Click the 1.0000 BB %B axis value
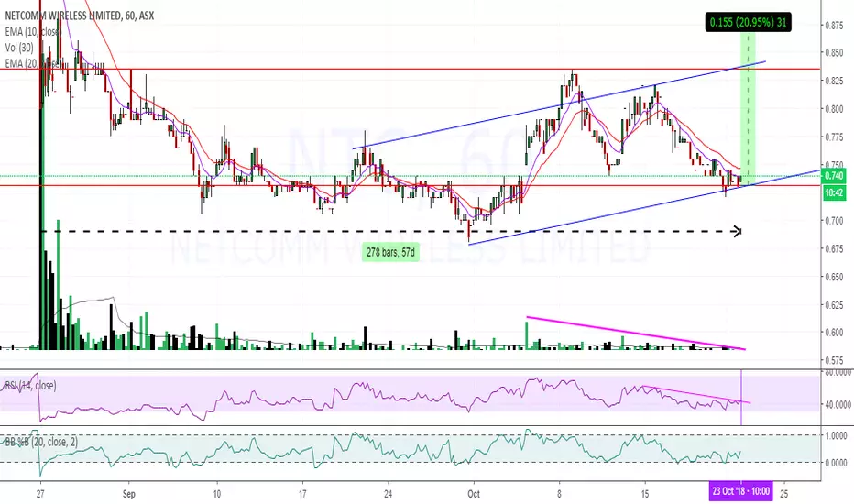Image resolution: width=854 pixels, height=504 pixels. pos(837,435)
